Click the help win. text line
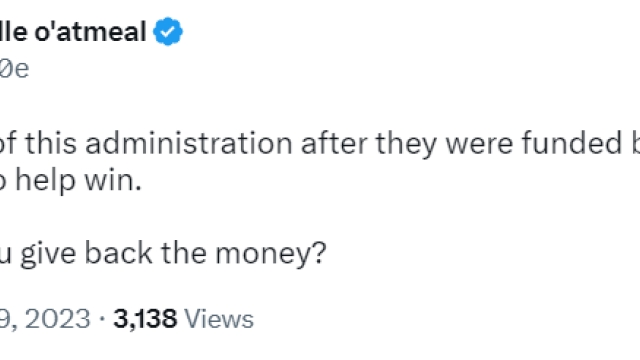Screen dimensions: 640x360 click(x=70, y=180)
